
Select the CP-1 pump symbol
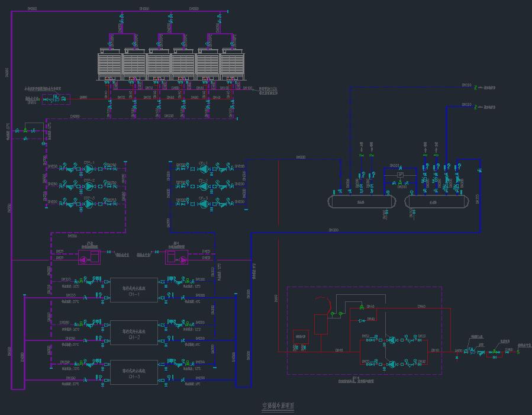pos(204,169)
